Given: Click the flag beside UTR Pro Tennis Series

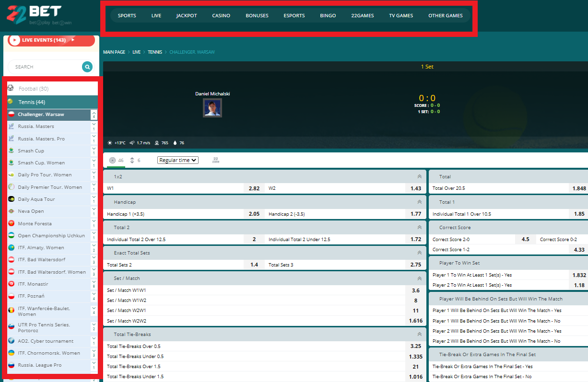Looking at the screenshot, I should point(11,326).
